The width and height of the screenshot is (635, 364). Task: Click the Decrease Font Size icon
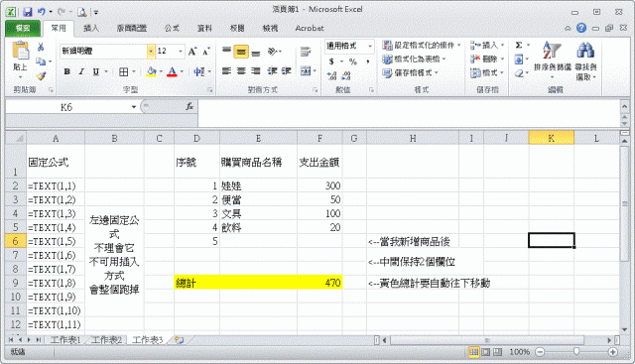(206, 51)
